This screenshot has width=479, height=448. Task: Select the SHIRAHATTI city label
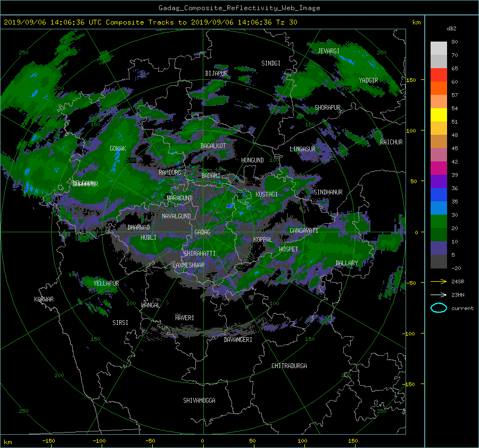[x=200, y=254]
